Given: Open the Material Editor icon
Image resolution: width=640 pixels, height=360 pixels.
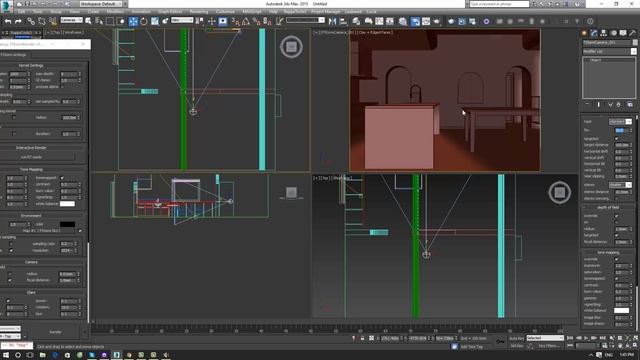Looking at the screenshot, I should (x=403, y=21).
